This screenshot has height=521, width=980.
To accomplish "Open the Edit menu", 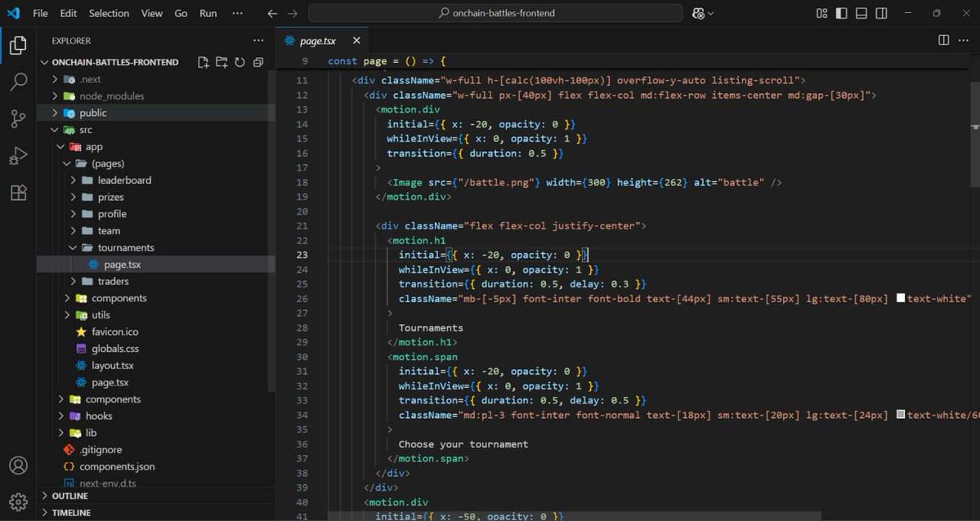I will [68, 13].
